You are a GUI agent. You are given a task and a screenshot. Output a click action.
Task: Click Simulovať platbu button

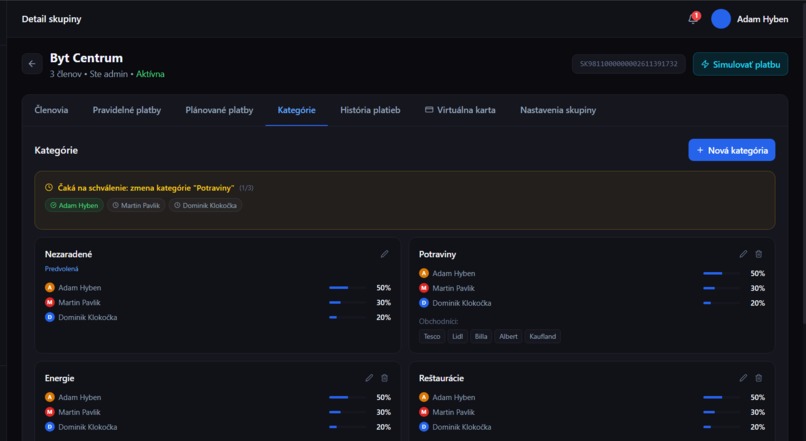[x=740, y=64]
